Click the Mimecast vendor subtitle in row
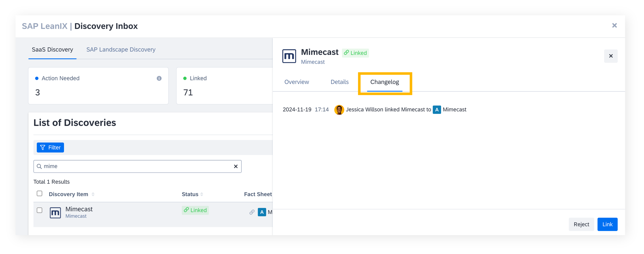Image resolution: width=644 pixels, height=254 pixels. 76,216
